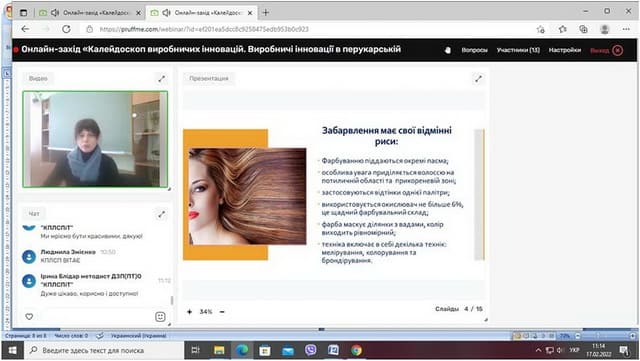Open the Вопросы panel
Viewport: 640px width, 361px height.
tap(474, 50)
